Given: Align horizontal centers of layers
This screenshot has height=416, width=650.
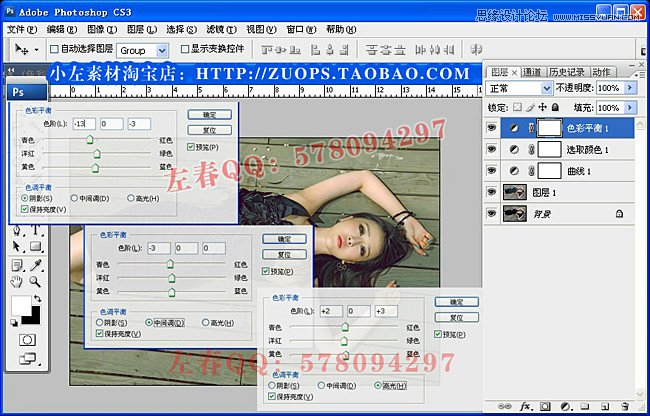Looking at the screenshot, I should point(330,50).
